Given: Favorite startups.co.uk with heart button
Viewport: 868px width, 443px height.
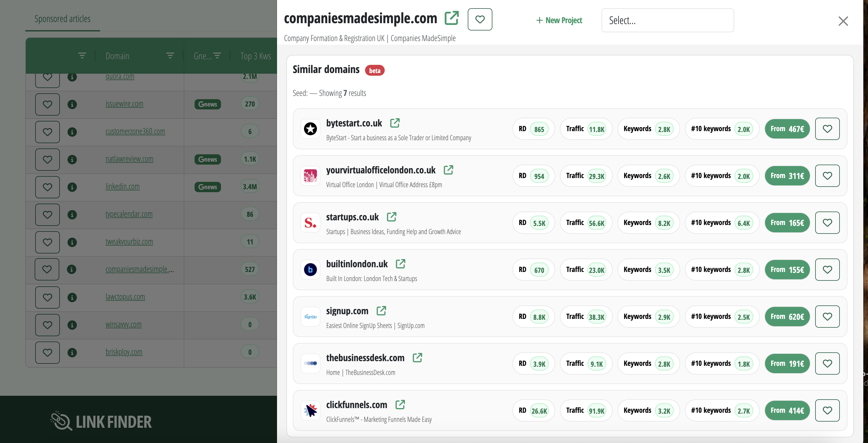Looking at the screenshot, I should (x=827, y=223).
